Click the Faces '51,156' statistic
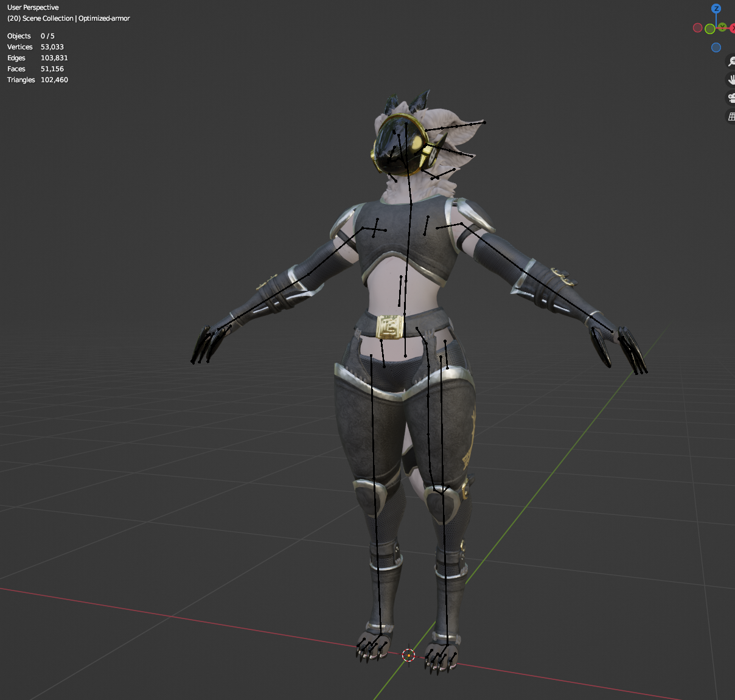 click(x=52, y=69)
